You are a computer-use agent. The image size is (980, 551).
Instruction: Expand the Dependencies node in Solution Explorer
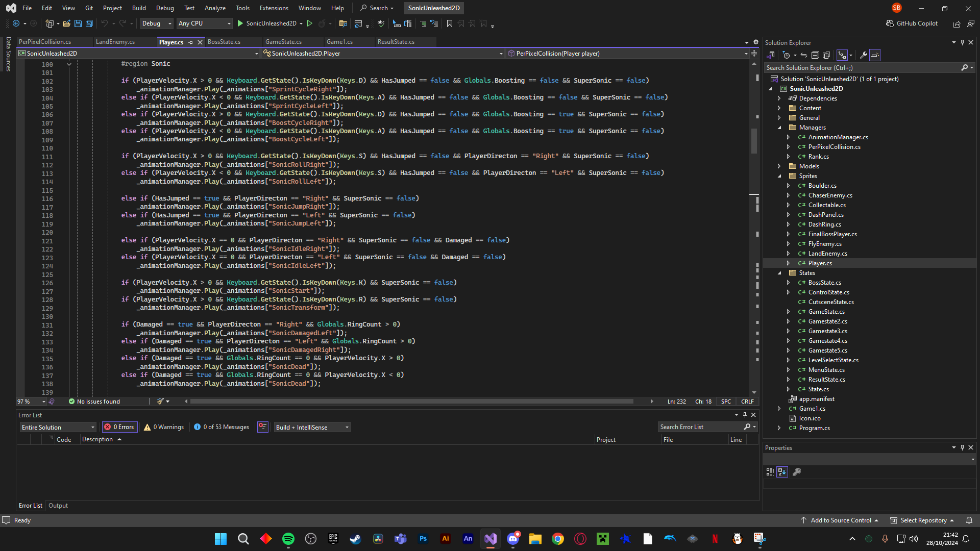tap(779, 98)
